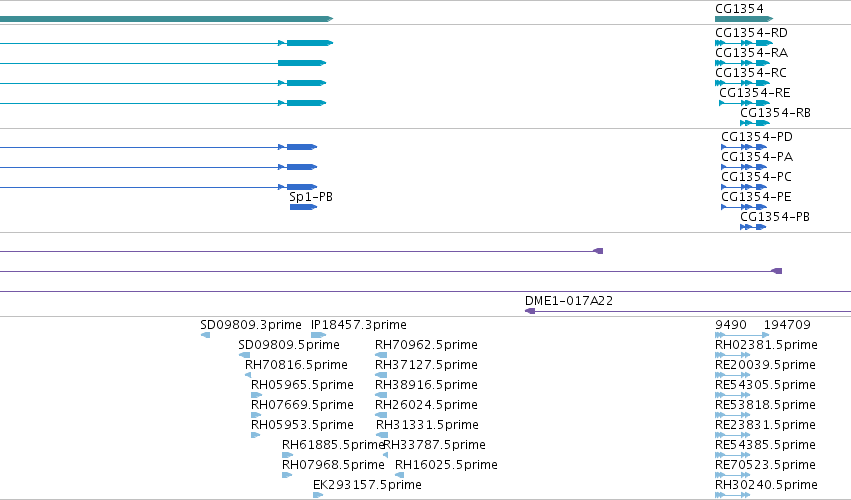Screen dimensions: 851x500
Task: Select the RH37127.5prime EST label
Action: coord(426,365)
